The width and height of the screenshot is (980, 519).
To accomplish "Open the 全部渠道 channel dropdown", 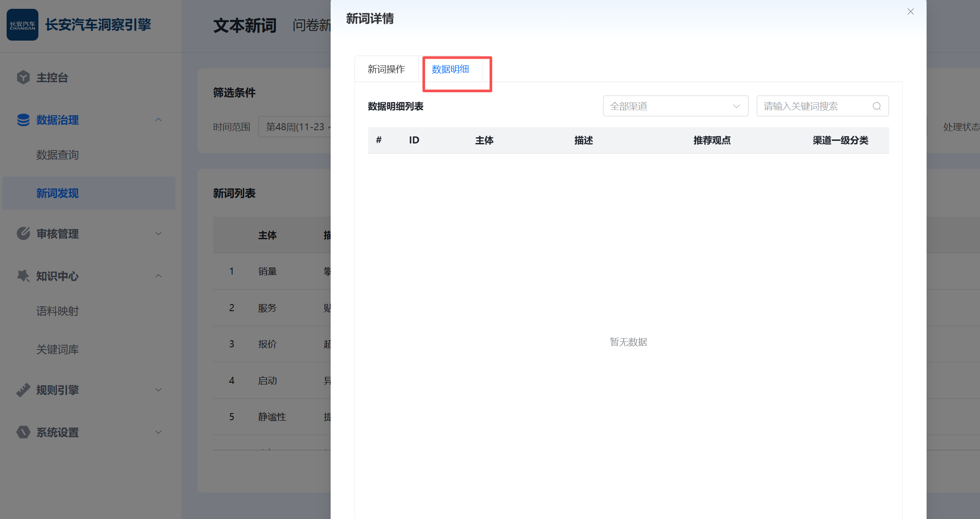I will 675,106.
